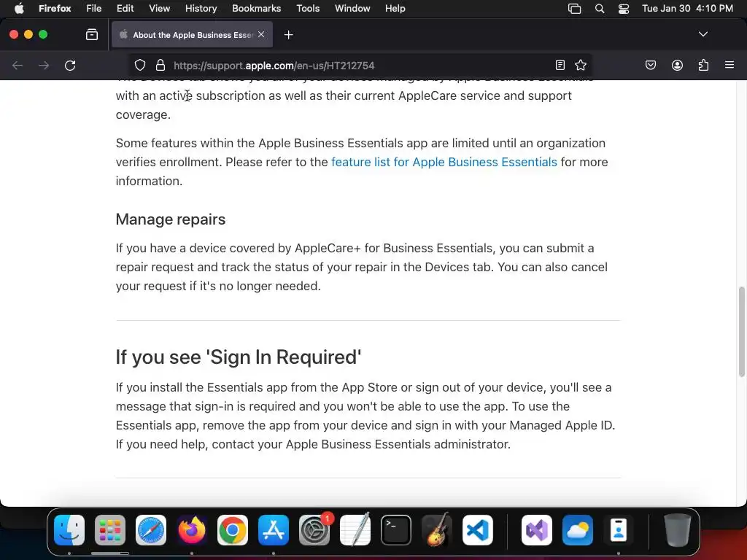Open feature list for Apple Business Essentials link
The width and height of the screenshot is (747, 560).
(444, 162)
